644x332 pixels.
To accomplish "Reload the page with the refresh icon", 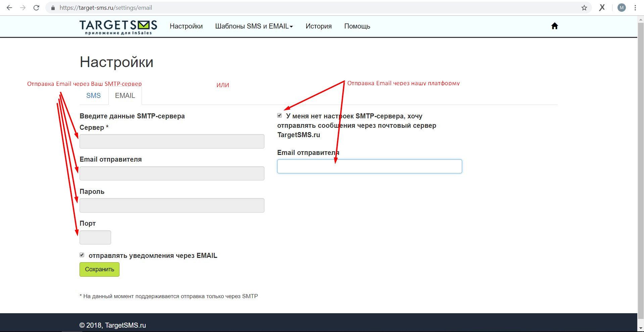I will (36, 8).
